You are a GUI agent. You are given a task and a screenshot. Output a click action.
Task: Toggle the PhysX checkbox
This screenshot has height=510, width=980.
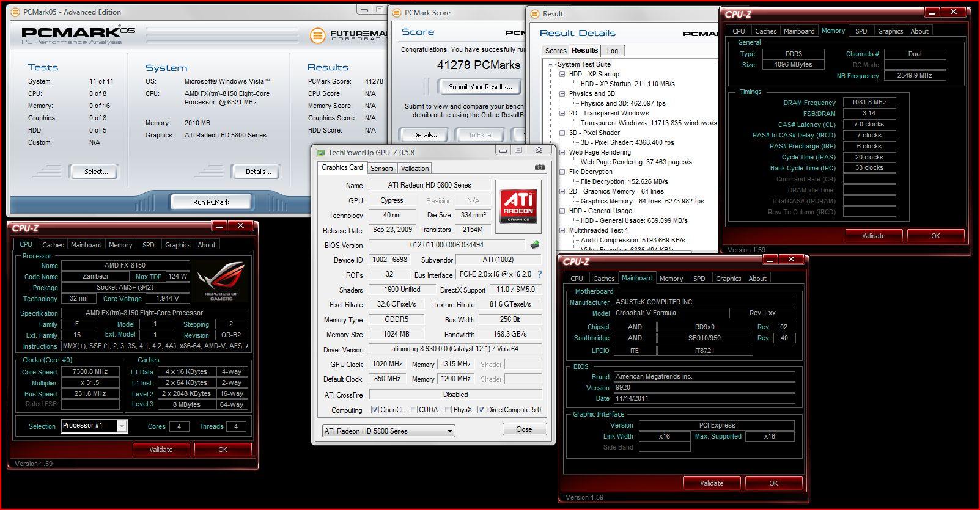point(448,410)
